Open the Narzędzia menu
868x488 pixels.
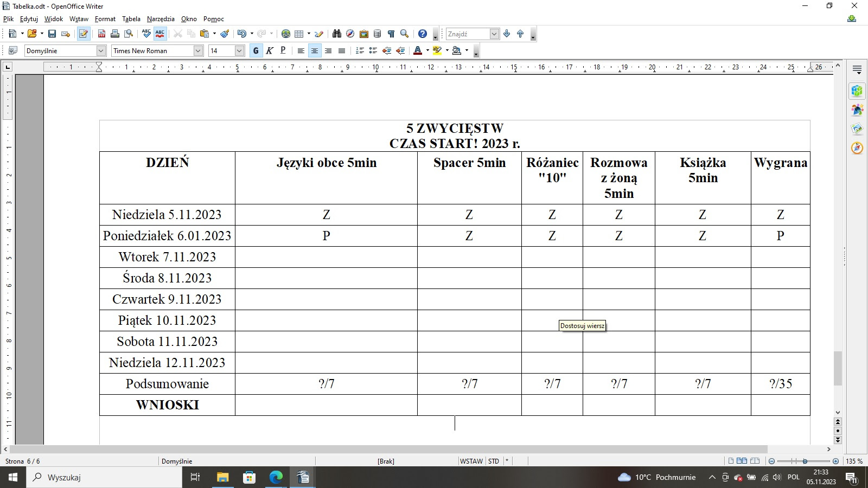pos(161,19)
